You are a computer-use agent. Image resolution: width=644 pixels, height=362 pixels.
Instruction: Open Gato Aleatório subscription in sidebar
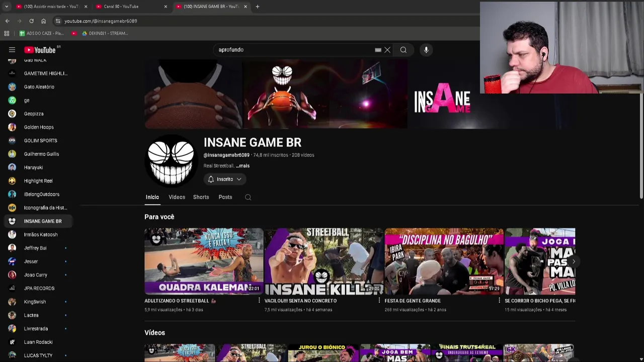click(x=39, y=87)
